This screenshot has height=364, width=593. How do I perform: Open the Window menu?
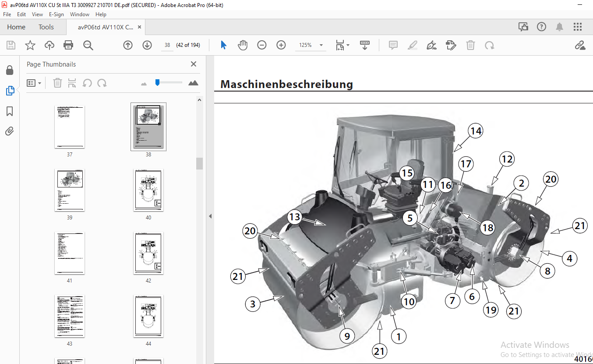(x=80, y=14)
